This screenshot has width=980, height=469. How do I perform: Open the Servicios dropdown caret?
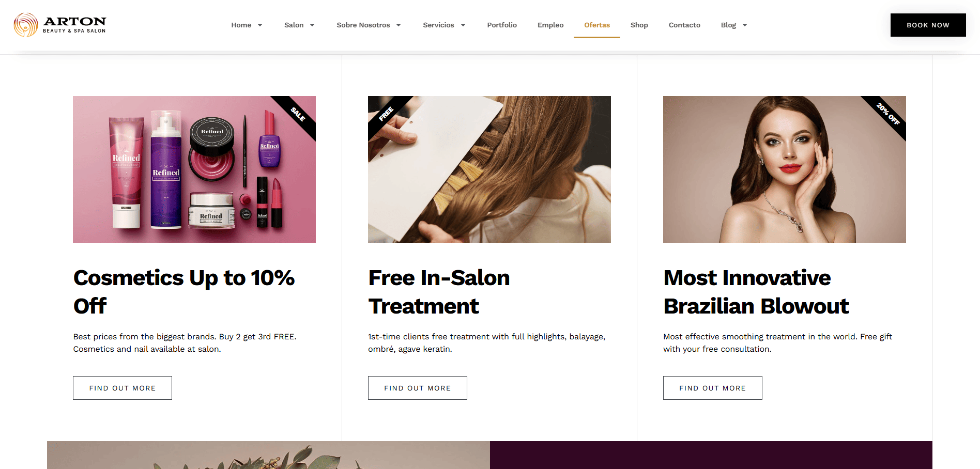[463, 25]
